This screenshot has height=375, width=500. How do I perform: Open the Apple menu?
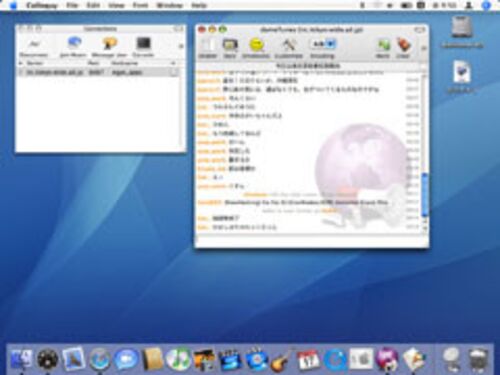coord(13,5)
